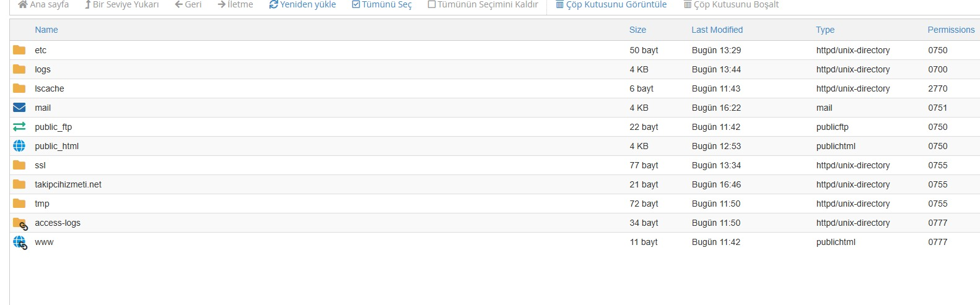The width and height of the screenshot is (980, 305).
Task: Reload the listing with Yeniden yükle
Action: [x=302, y=4]
